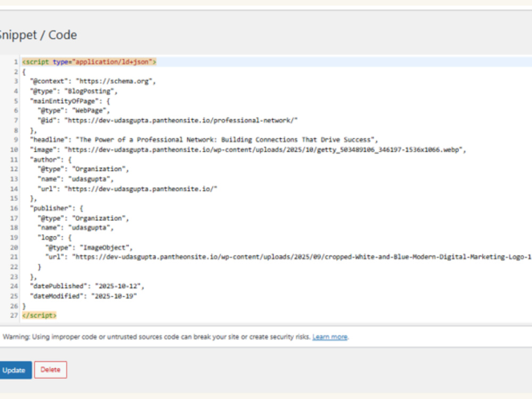
Task: Click the closing </script> tag on line 27
Action: (39, 315)
